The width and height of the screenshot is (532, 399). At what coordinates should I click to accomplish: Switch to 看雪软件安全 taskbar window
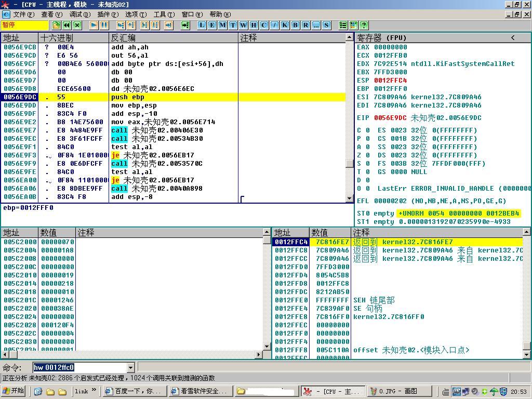point(201,391)
